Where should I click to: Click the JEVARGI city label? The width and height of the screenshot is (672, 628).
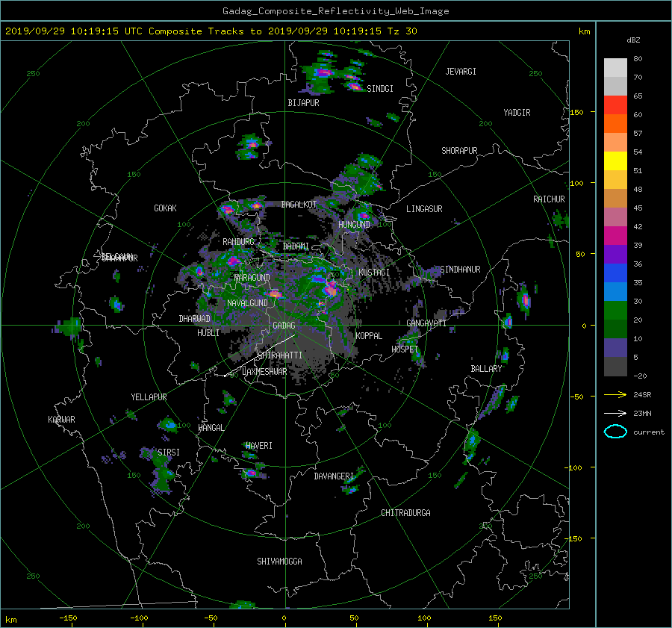(x=461, y=72)
